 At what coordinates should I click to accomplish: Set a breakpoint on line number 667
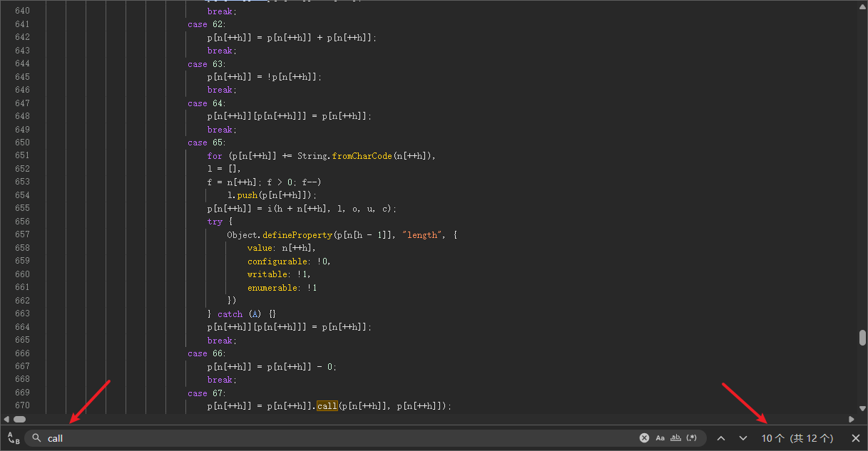tap(22, 366)
